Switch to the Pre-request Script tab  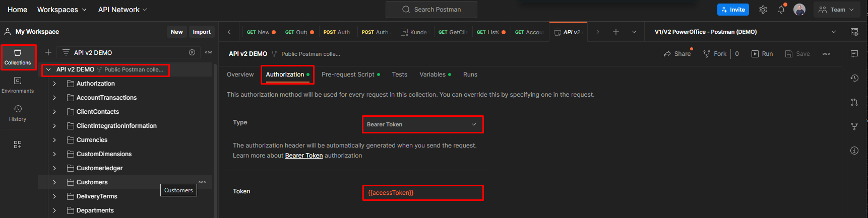[x=348, y=75]
